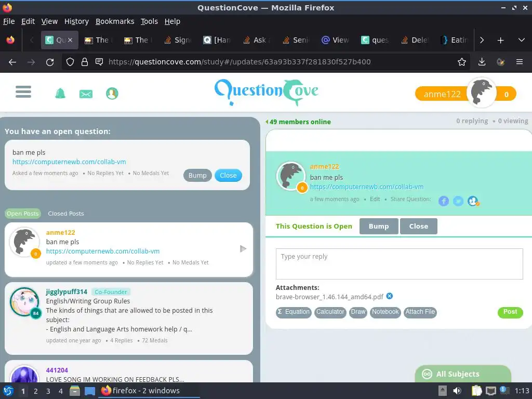Close the QuestionCove tab
Viewport: 532px width, 399px height.
(70, 40)
